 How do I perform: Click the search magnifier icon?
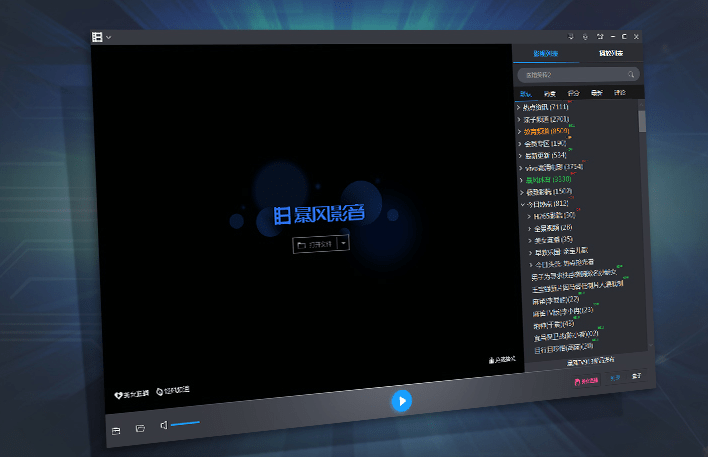click(x=631, y=75)
